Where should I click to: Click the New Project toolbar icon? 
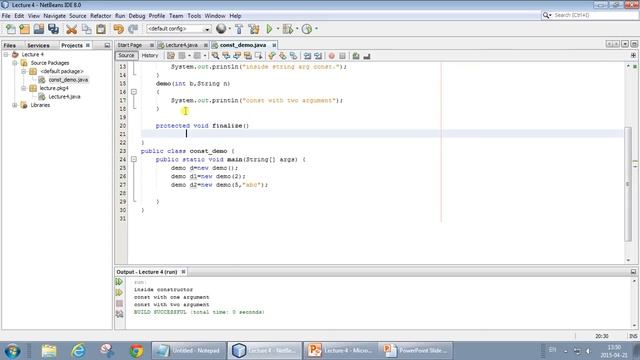coord(25,29)
